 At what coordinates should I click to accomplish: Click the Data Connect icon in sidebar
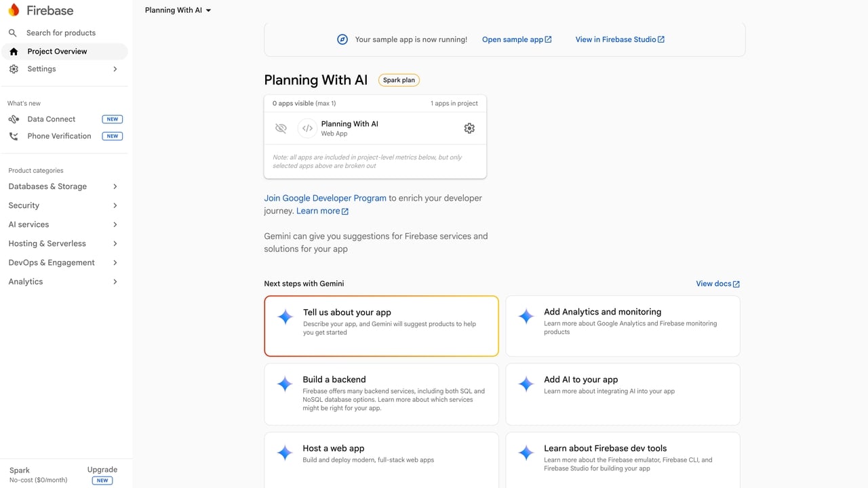click(x=14, y=119)
